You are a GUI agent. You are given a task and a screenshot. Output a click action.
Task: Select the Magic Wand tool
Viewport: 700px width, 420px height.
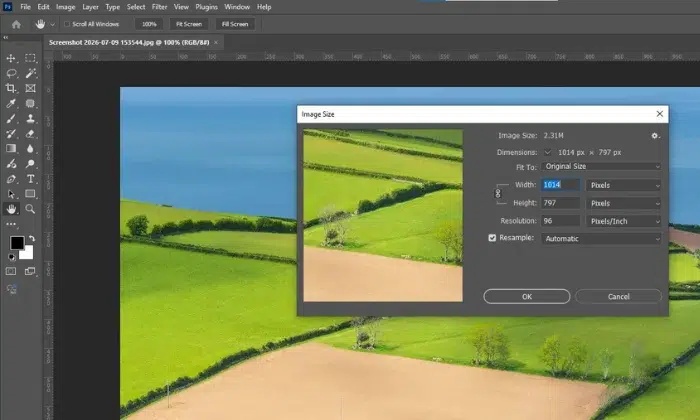pos(30,73)
